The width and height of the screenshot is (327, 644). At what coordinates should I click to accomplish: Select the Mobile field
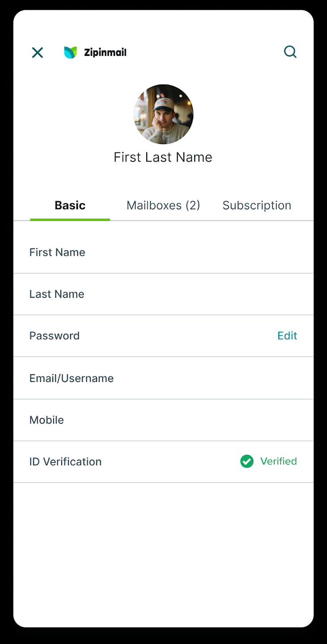click(163, 420)
